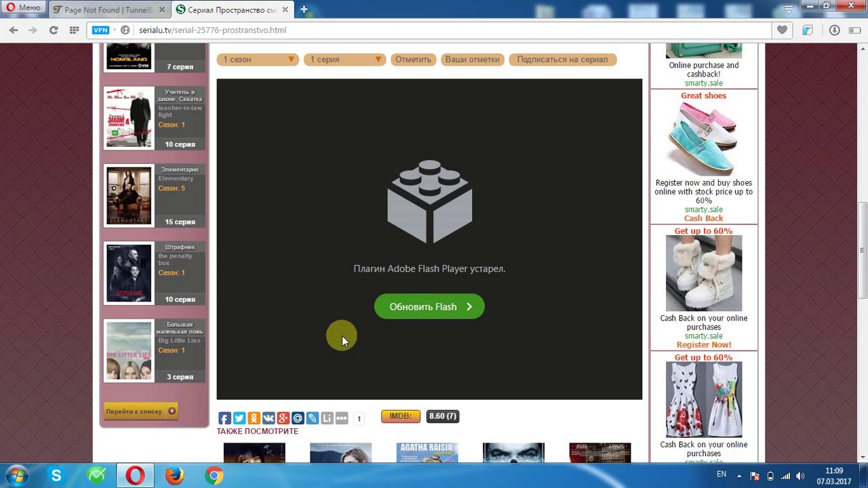868x488 pixels.
Task: Toggle the VPN badge in address bar
Action: pos(100,30)
